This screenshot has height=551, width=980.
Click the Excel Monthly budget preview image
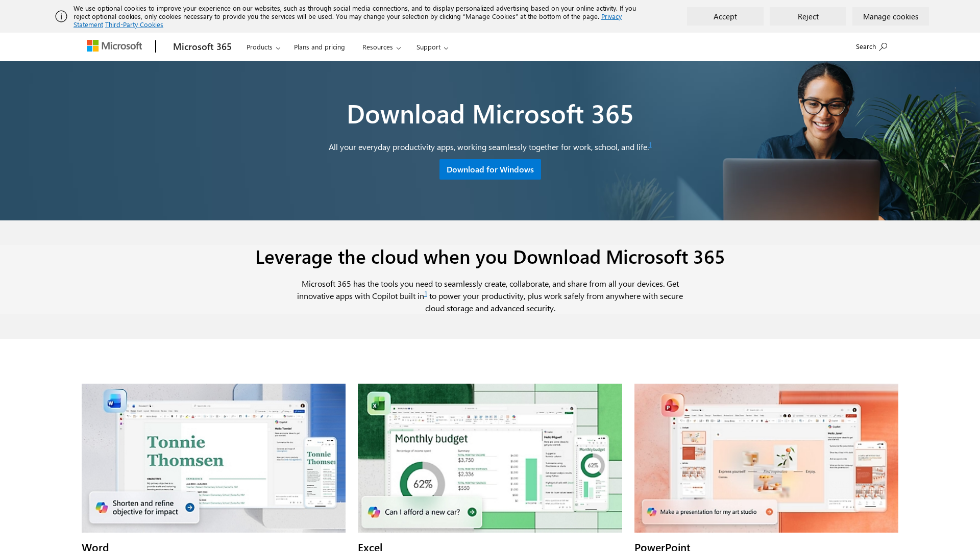490,458
